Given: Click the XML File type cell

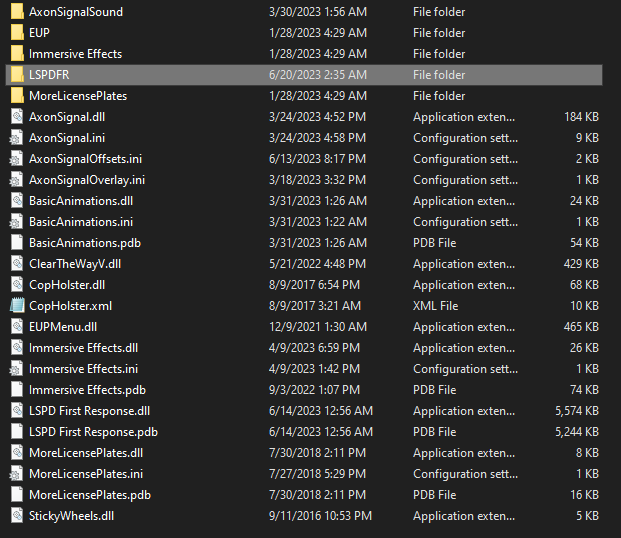Looking at the screenshot, I should coord(436,306).
